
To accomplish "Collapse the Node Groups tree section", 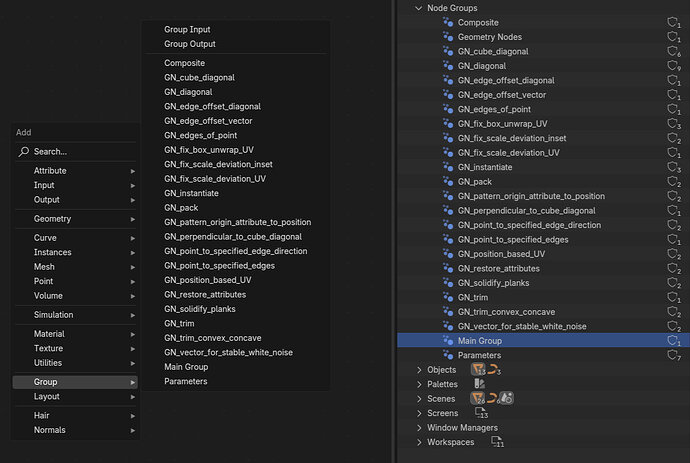I will click(x=418, y=8).
